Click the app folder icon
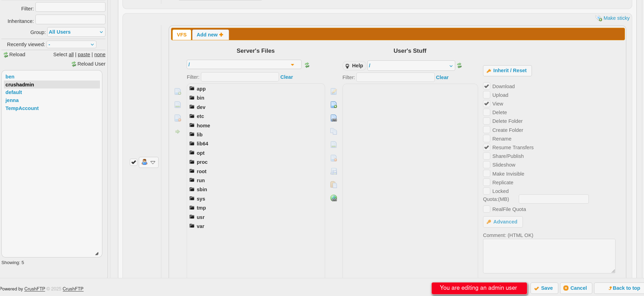 click(192, 88)
